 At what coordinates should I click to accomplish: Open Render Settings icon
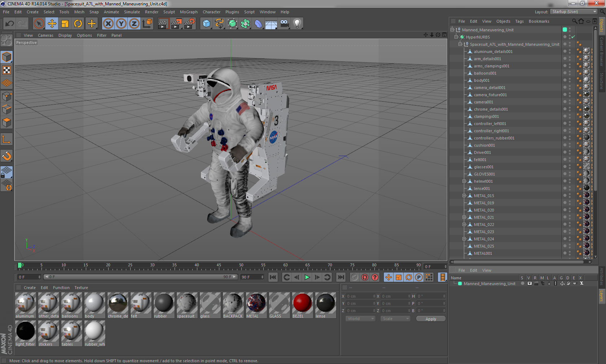click(x=190, y=24)
